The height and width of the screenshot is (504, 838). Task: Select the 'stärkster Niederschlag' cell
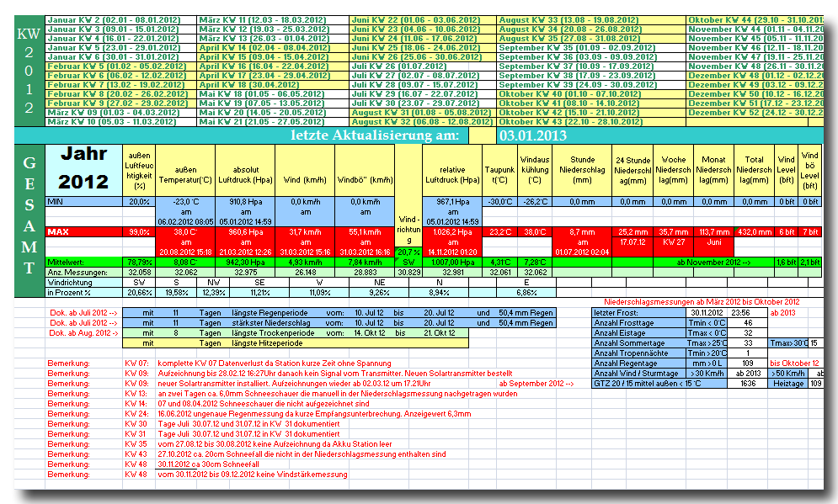(x=271, y=323)
